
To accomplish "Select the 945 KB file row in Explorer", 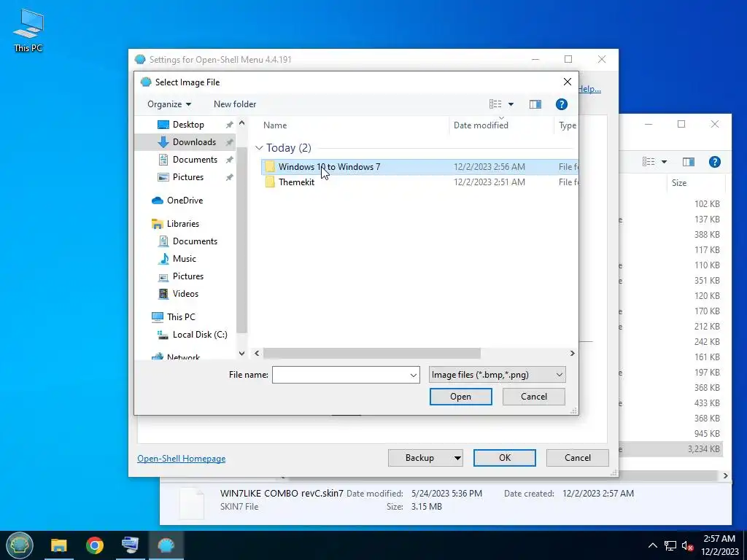I will (x=673, y=434).
